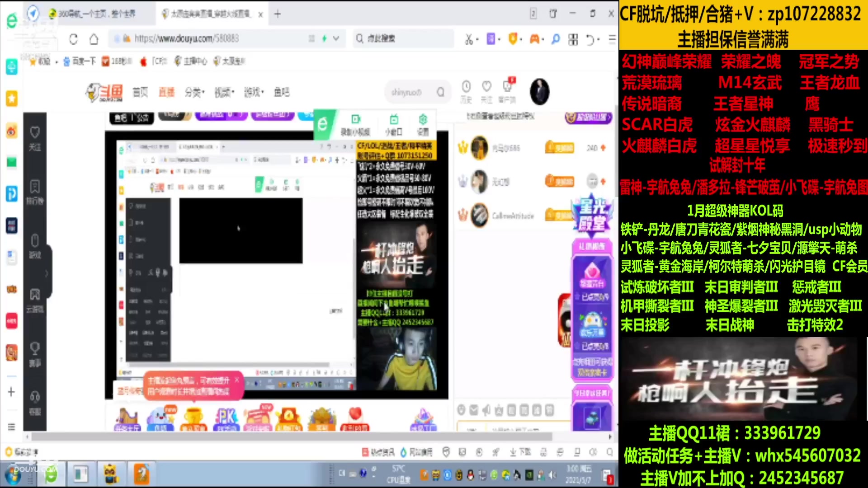Click the small window (小窗口) button
Viewport: 868px width, 488px height.
tap(394, 125)
